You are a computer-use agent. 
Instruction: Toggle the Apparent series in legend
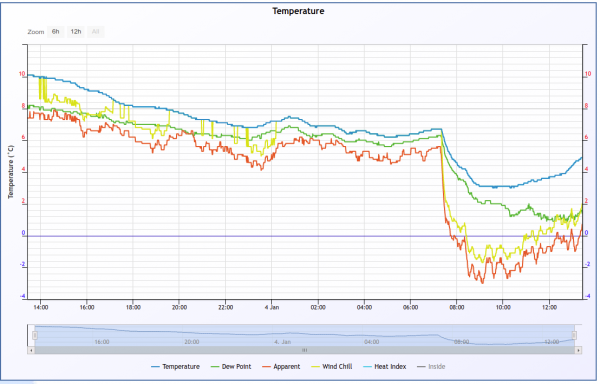click(x=281, y=366)
